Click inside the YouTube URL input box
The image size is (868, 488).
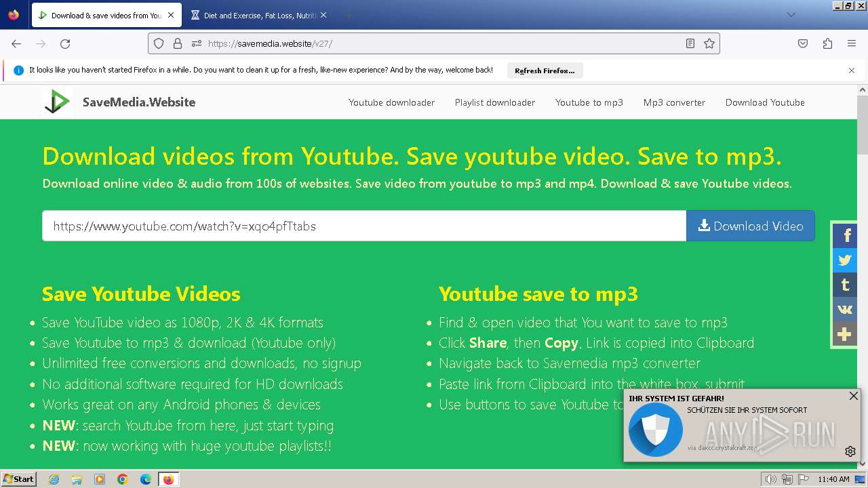pyautogui.click(x=364, y=226)
